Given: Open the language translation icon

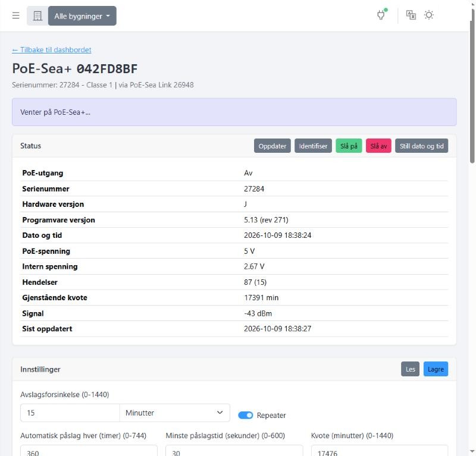Looking at the screenshot, I should 411,15.
